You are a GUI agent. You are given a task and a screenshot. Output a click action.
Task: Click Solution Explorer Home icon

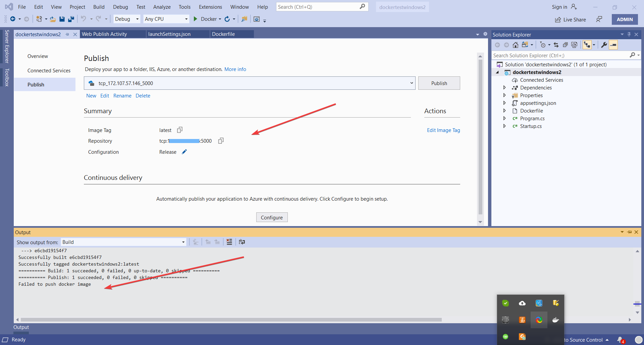coord(516,45)
